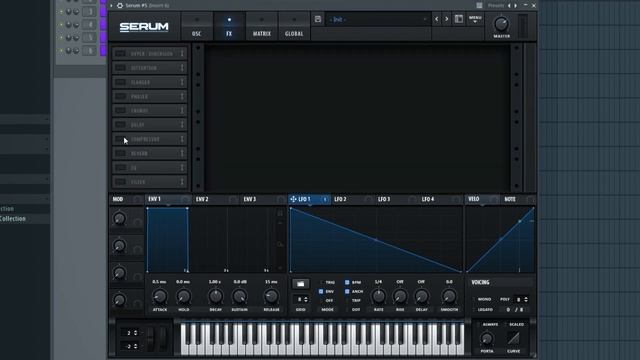Open Serum preset browser panel icon
Viewport: 640px width, 360px height.
click(459, 19)
